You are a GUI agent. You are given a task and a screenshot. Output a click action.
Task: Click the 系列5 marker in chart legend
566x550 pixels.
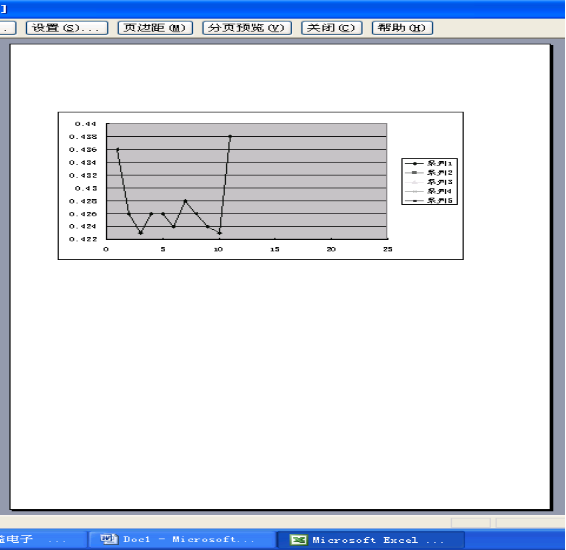[x=414, y=201]
